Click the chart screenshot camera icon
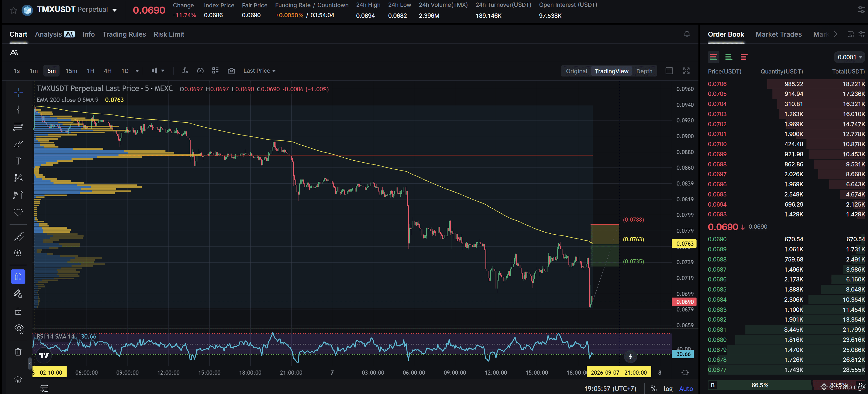 pyautogui.click(x=231, y=71)
